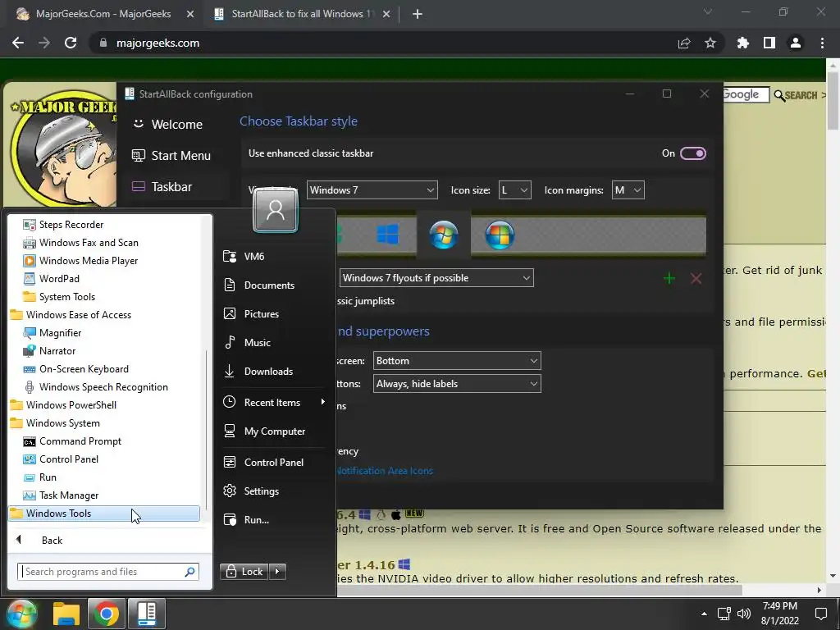Click the Start orb on the taskbar
The image size is (840, 630).
pos(21,614)
